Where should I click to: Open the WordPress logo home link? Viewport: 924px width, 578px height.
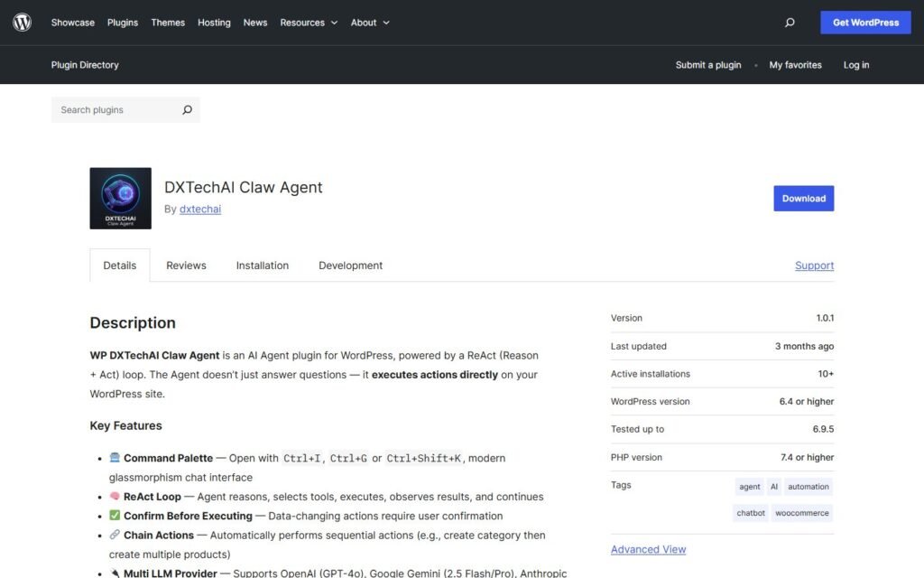click(22, 23)
